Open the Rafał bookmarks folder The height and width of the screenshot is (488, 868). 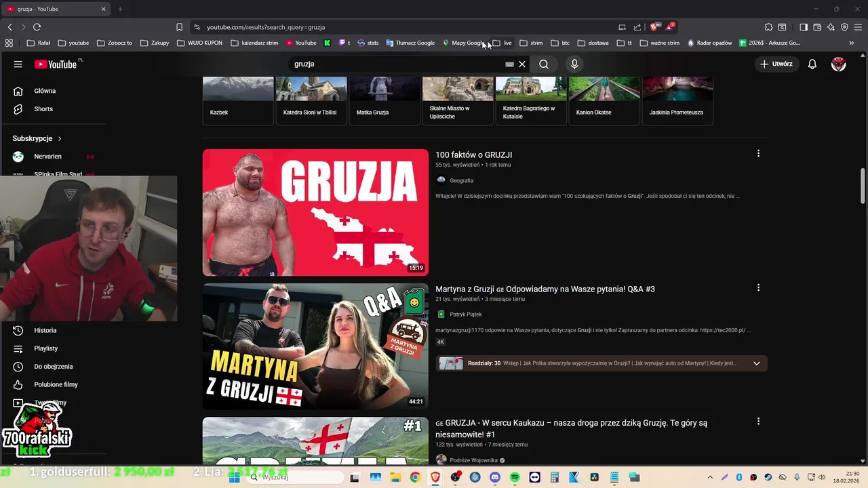39,43
